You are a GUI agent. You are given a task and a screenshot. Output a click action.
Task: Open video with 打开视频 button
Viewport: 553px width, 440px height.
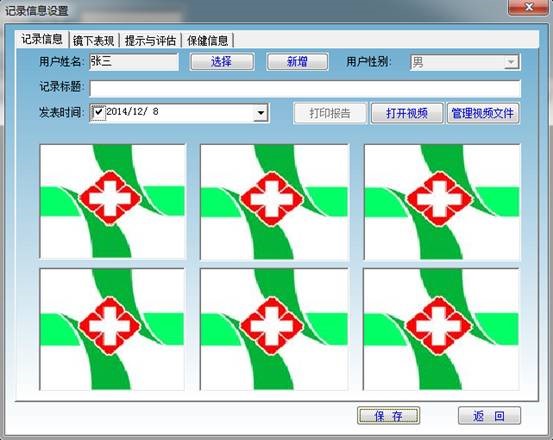point(407,113)
